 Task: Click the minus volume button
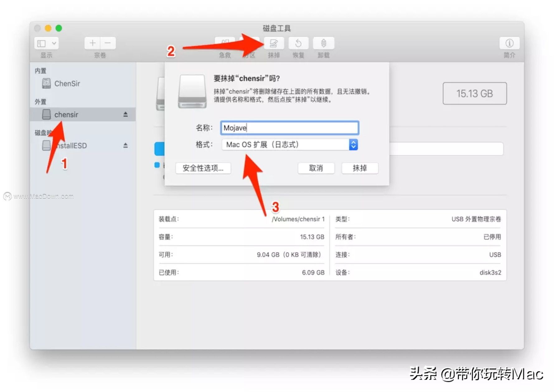point(108,43)
